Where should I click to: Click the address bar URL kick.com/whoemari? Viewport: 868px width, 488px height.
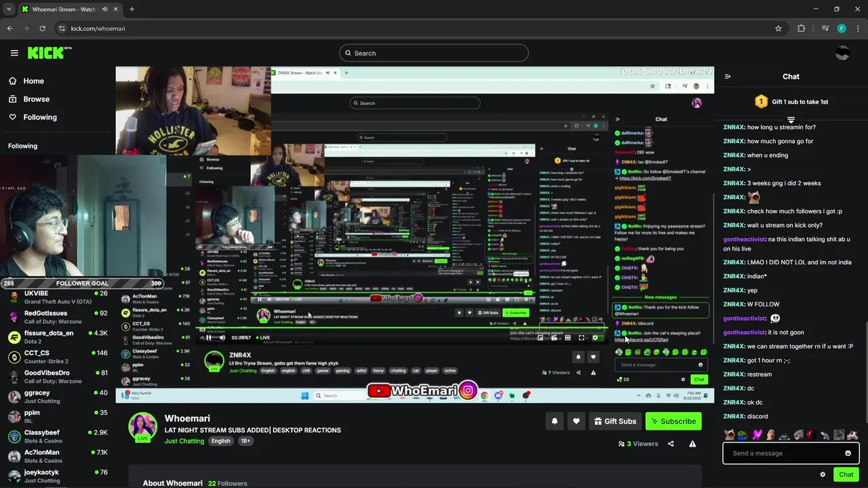click(98, 28)
